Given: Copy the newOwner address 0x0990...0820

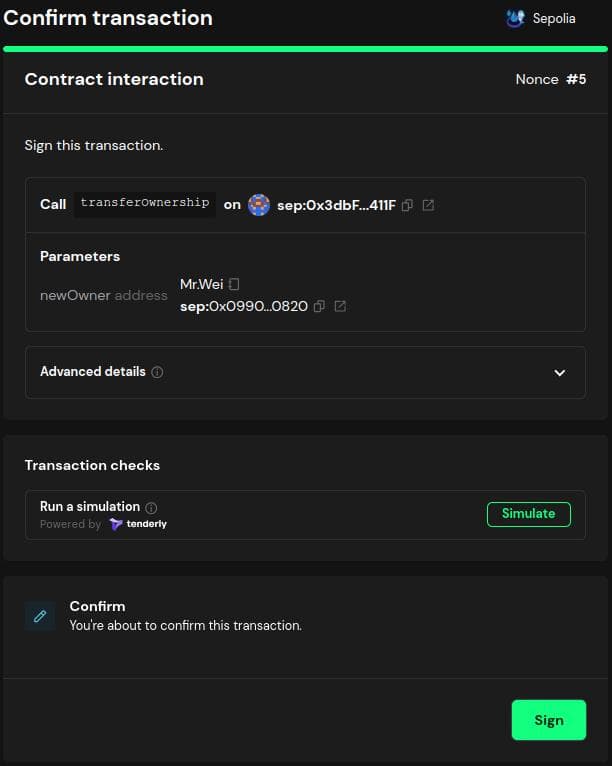Looking at the screenshot, I should click(319, 306).
